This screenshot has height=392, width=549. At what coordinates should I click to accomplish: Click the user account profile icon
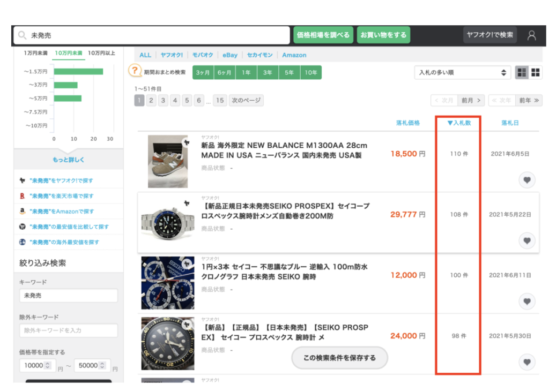pos(531,35)
